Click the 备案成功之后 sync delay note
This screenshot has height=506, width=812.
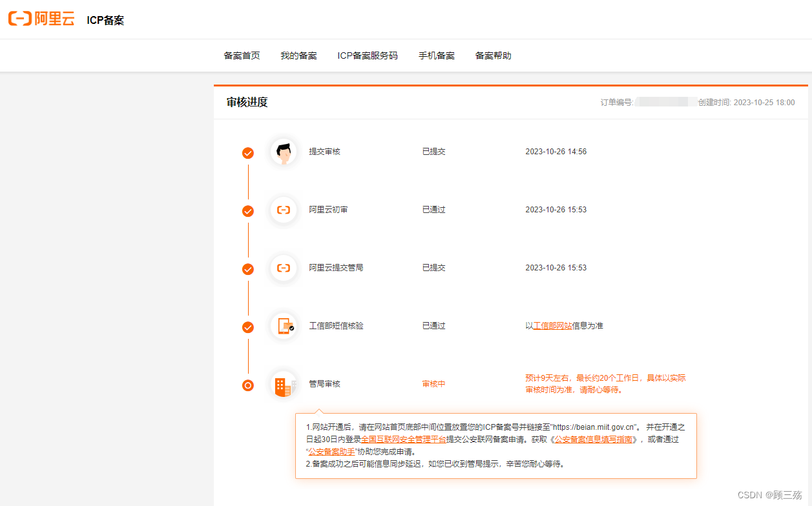pyautogui.click(x=435, y=464)
